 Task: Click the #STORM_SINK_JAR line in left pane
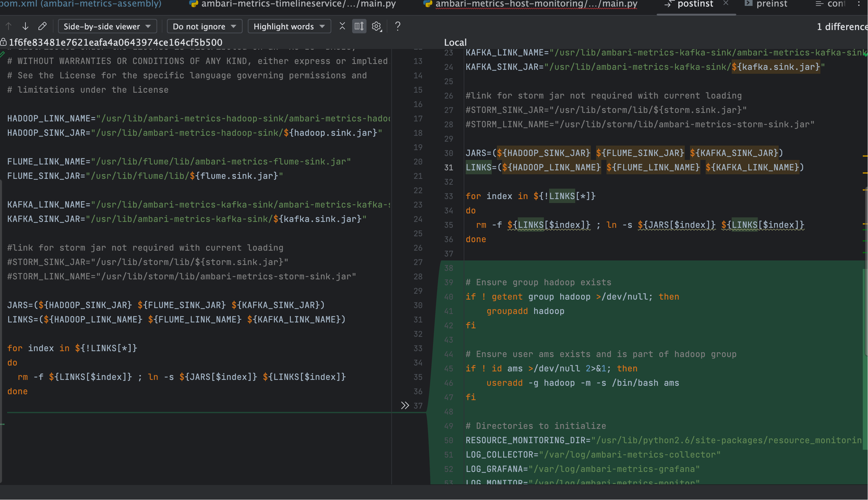tap(148, 262)
